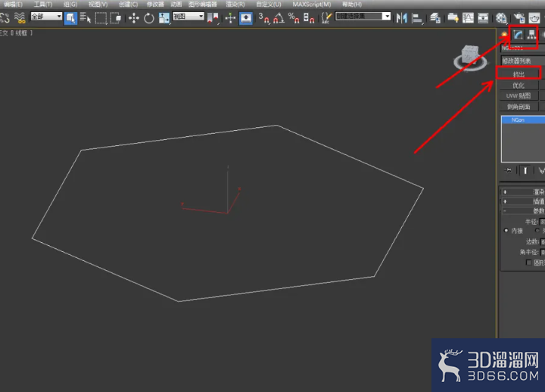This screenshot has width=545, height=392.
Task: Activate the Select Object tool
Action: pyautogui.click(x=70, y=17)
